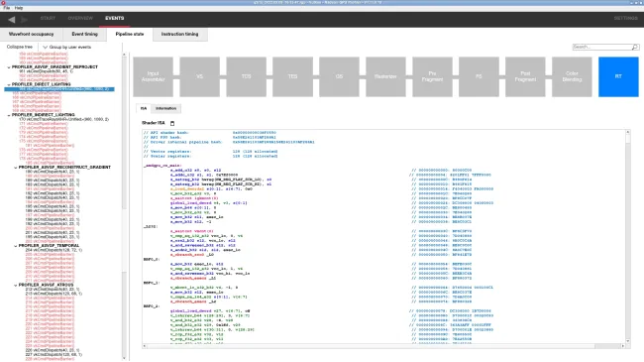Collapse the PROFILER_INDIRECT_LIGHTING group

[x=9, y=115]
